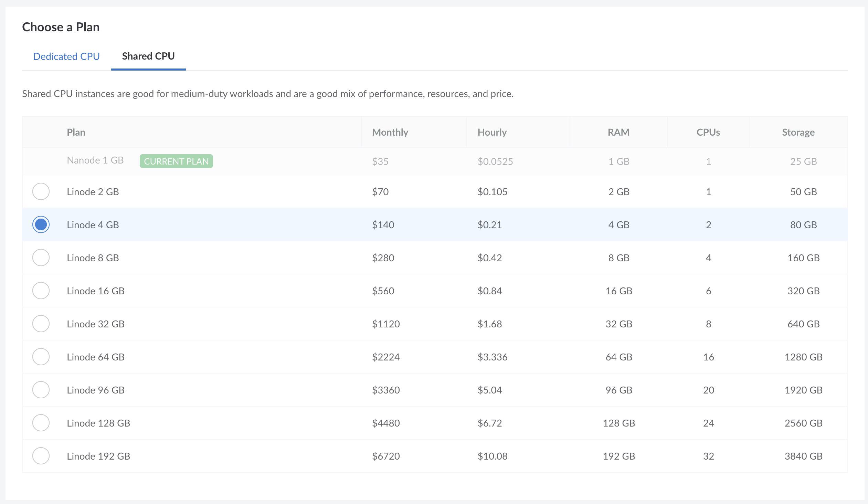Click the CPUs column header
The width and height of the screenshot is (868, 504).
click(708, 132)
